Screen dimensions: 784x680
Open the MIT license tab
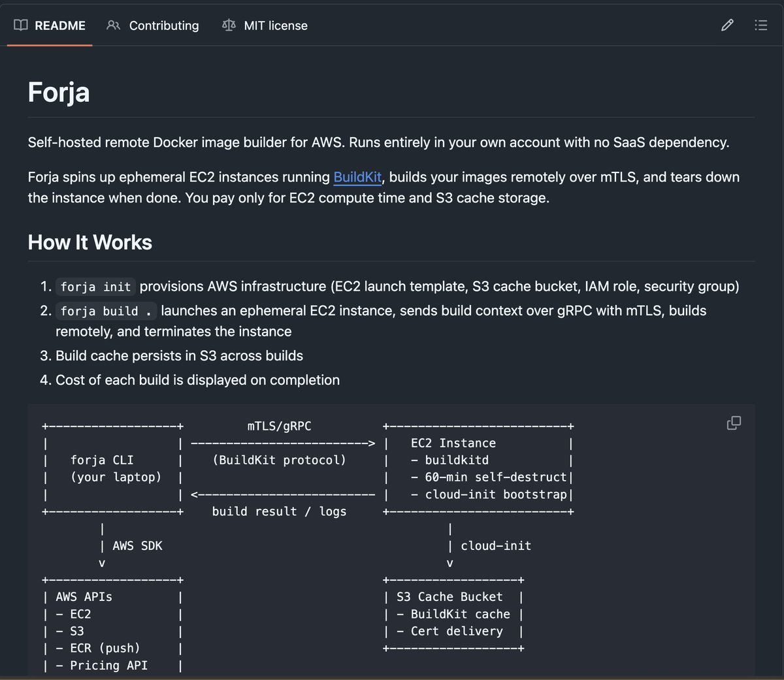tap(265, 25)
